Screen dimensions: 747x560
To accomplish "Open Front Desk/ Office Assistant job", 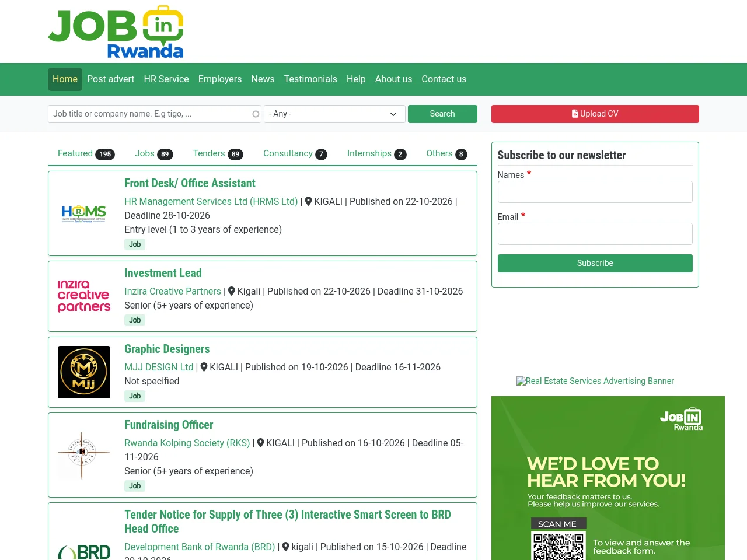I will coord(190,184).
